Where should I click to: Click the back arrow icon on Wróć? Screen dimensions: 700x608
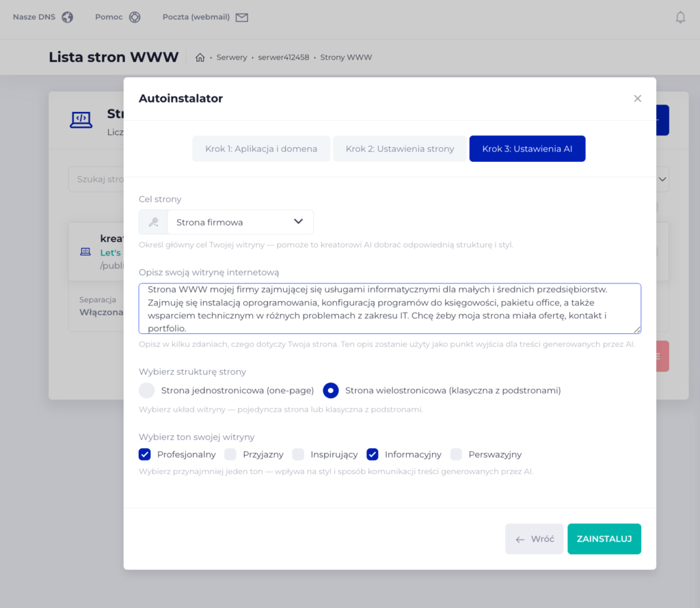(x=520, y=539)
